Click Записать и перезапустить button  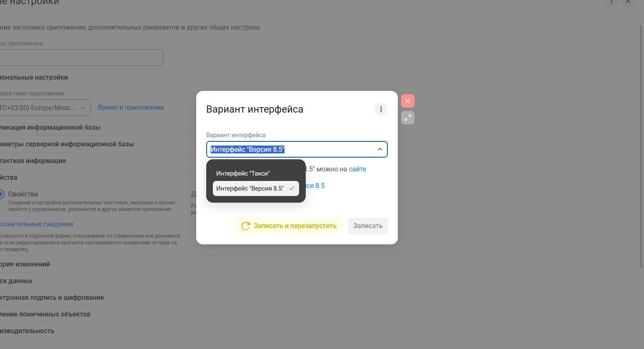point(289,226)
